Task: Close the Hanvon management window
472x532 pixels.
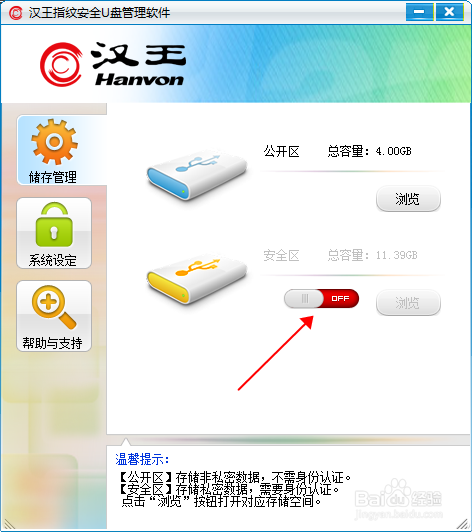Action: [450, 12]
